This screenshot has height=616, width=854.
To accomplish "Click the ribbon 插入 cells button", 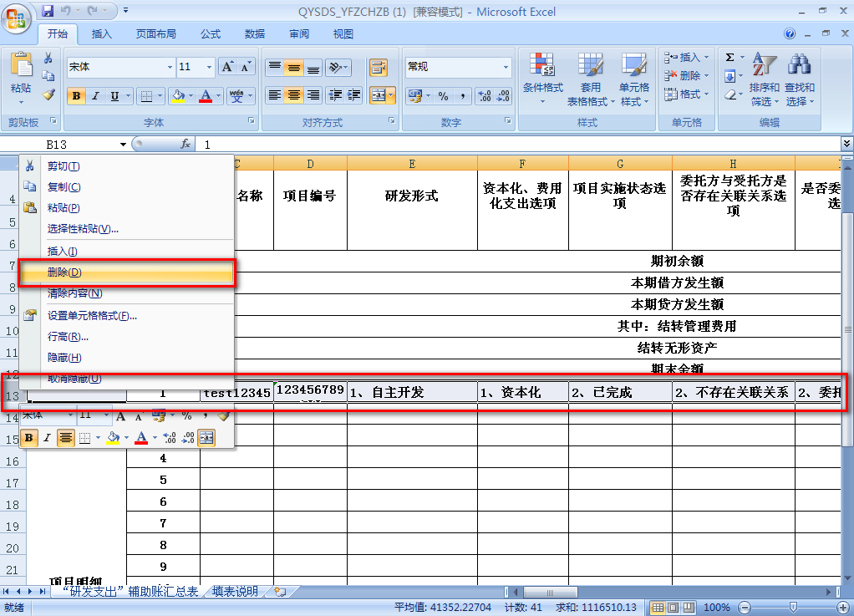I will (x=686, y=57).
